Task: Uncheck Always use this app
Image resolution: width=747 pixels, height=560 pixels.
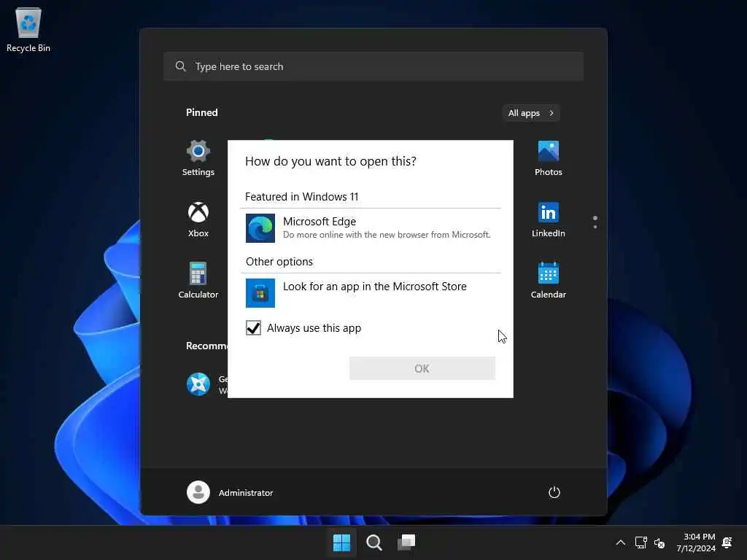Action: (253, 327)
